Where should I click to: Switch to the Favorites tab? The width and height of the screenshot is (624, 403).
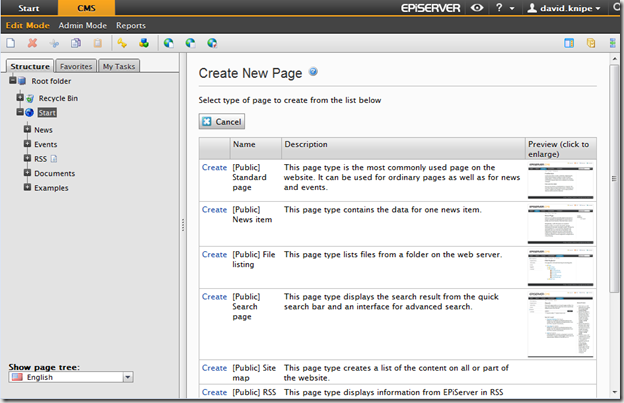click(76, 66)
